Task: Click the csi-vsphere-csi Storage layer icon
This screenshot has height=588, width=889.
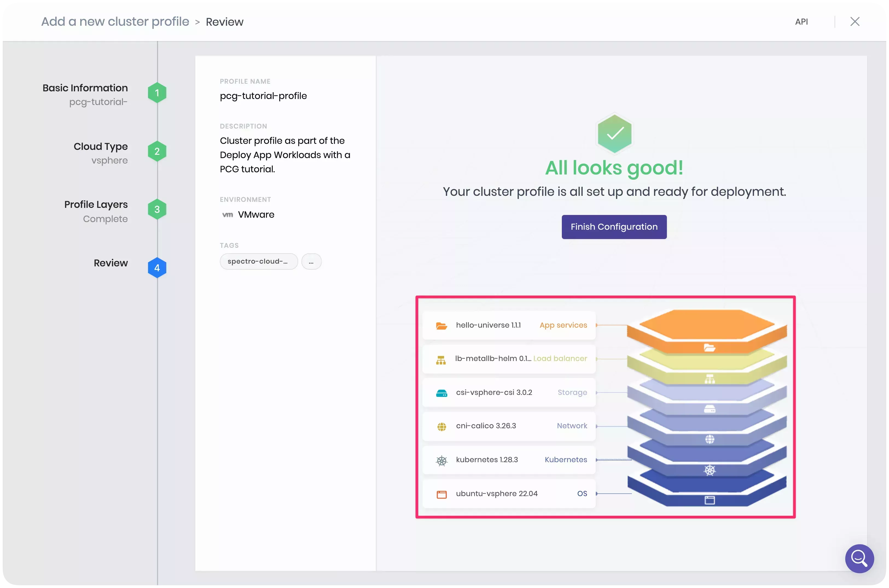Action: [441, 393]
